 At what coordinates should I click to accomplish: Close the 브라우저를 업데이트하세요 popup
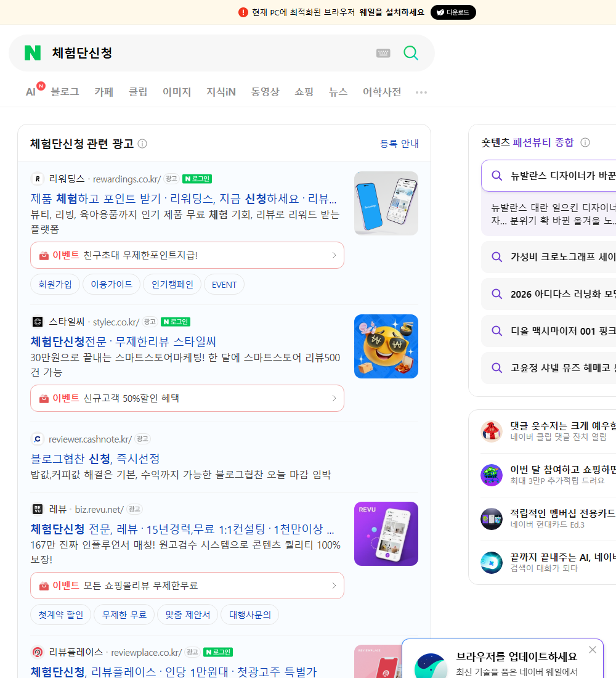tap(592, 650)
